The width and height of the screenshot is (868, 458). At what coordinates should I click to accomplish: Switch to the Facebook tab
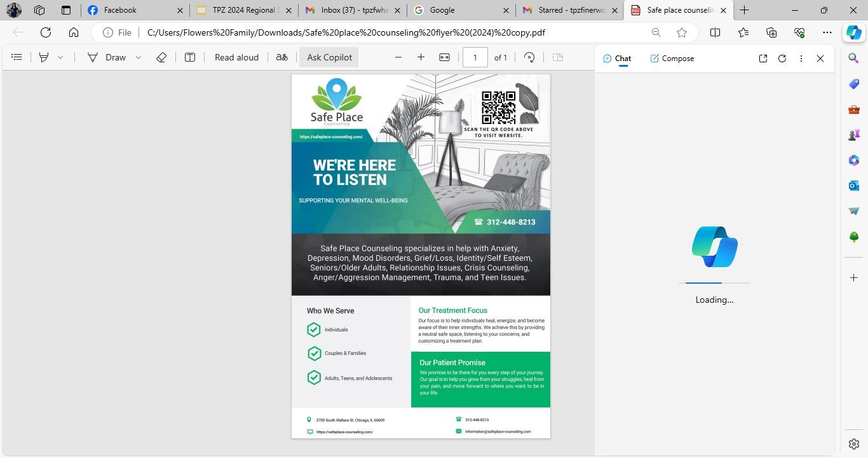(135, 10)
